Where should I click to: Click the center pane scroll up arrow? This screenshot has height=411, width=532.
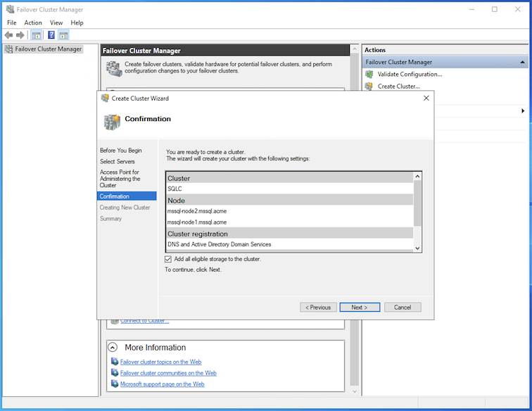(355, 49)
